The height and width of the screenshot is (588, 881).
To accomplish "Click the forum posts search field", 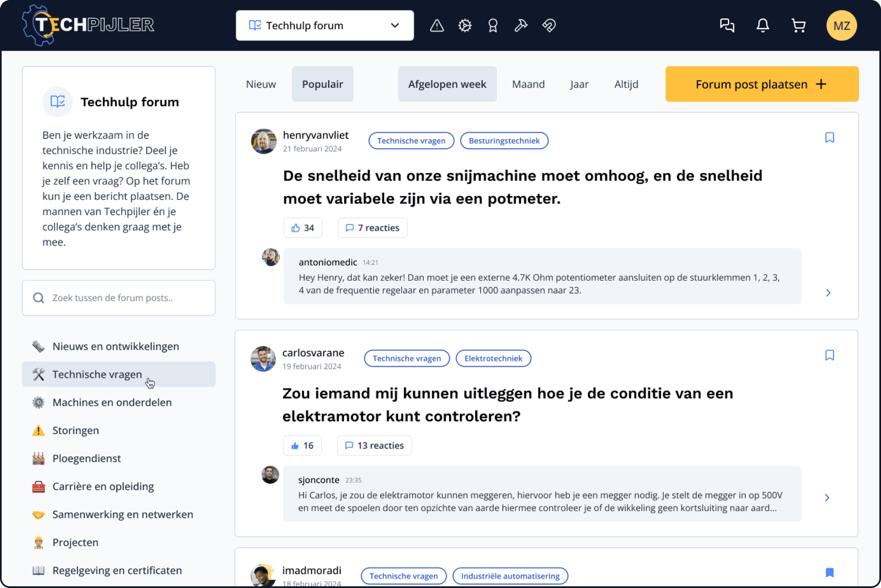I will tap(119, 298).
